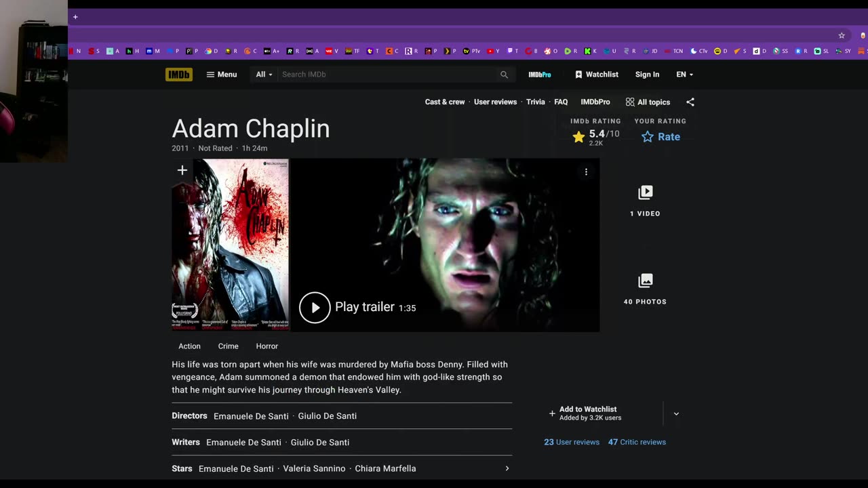The height and width of the screenshot is (488, 868).
Task: Open the green h H bookmark
Action: (x=133, y=51)
